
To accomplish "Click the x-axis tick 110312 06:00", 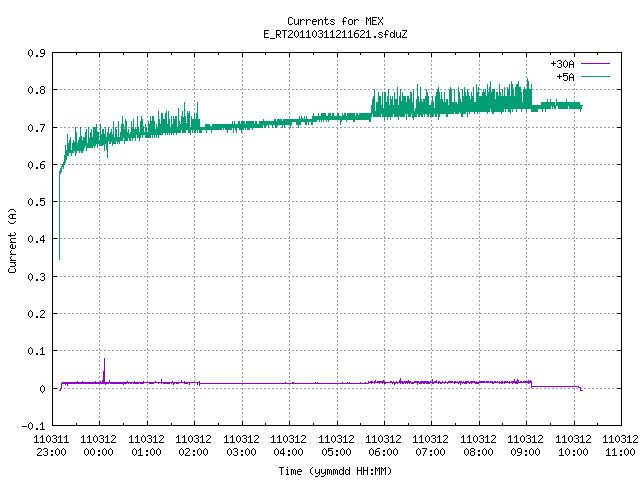I will [x=383, y=446].
